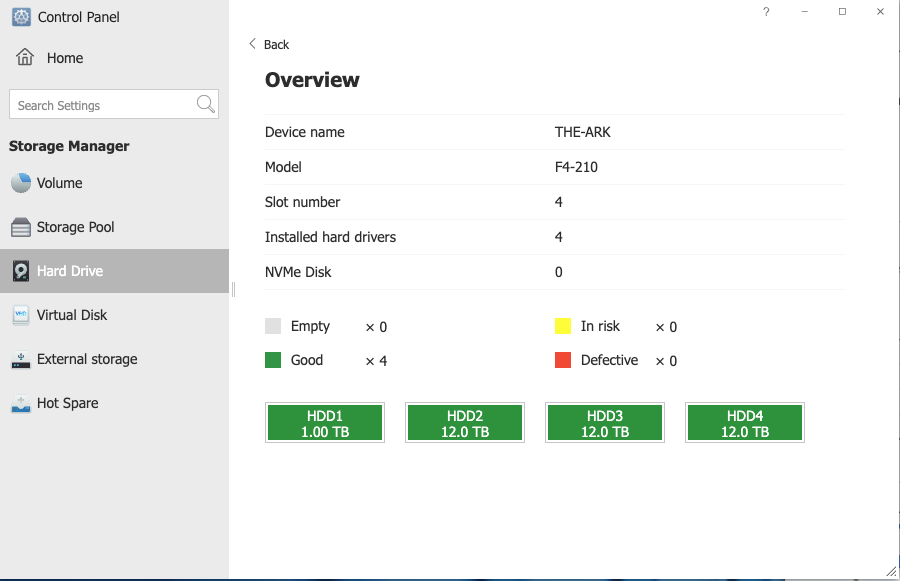Click the help question mark icon
900x581 pixels.
pyautogui.click(x=766, y=11)
